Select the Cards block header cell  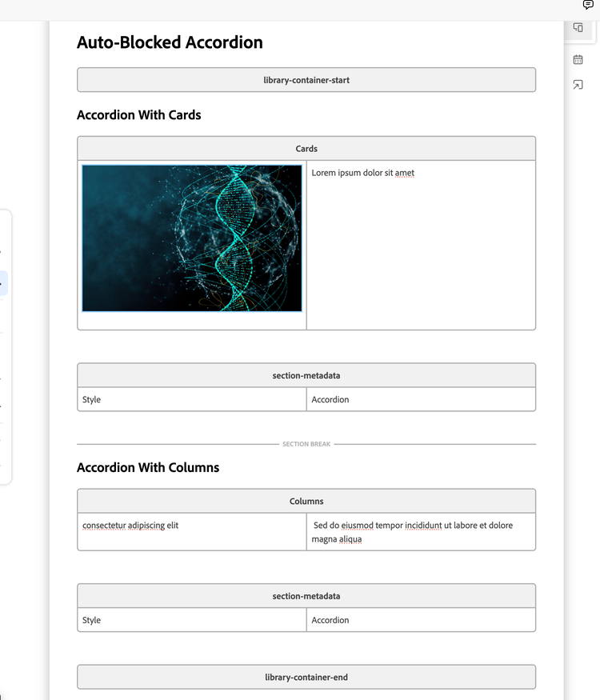pyautogui.click(x=306, y=149)
